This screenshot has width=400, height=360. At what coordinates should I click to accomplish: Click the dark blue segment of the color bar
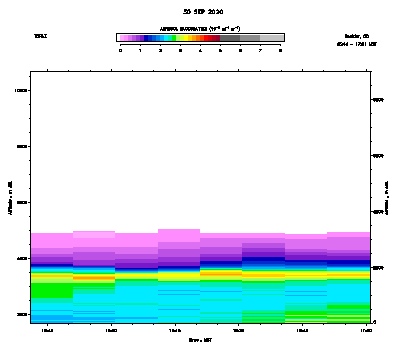click(146, 38)
